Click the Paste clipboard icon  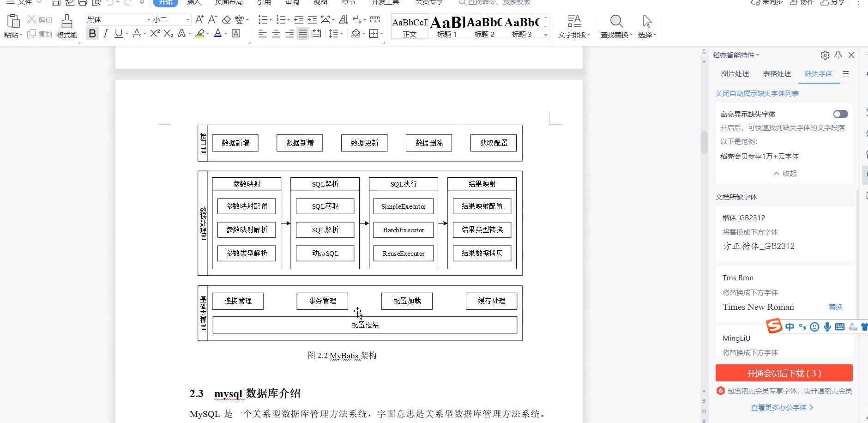[x=13, y=21]
